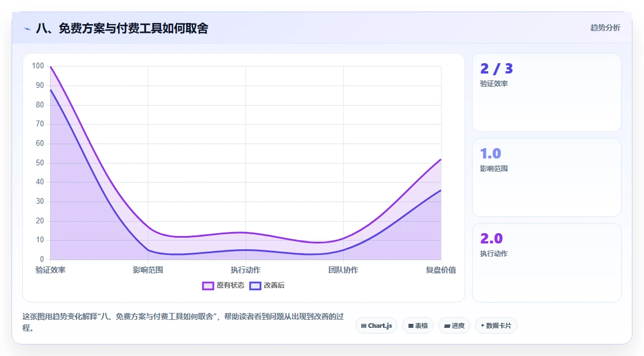The width and height of the screenshot is (644, 356).
Task: Open the 1.0 影响范围 data card
Action: pos(547,177)
